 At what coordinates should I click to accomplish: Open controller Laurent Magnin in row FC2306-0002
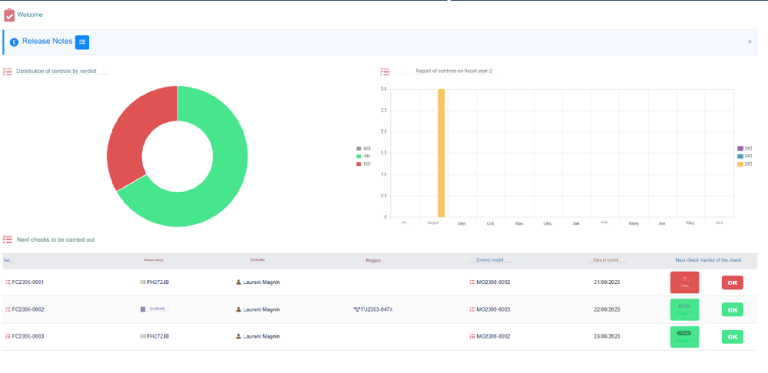pyautogui.click(x=262, y=309)
